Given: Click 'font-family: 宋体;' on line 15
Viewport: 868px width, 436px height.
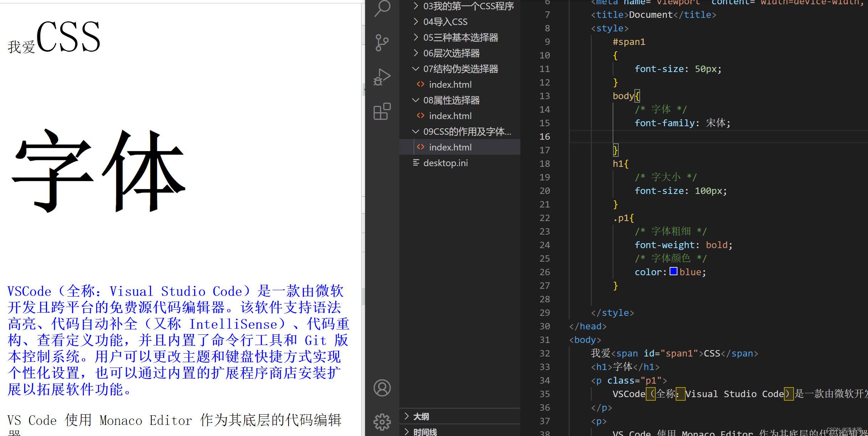Looking at the screenshot, I should pos(682,123).
